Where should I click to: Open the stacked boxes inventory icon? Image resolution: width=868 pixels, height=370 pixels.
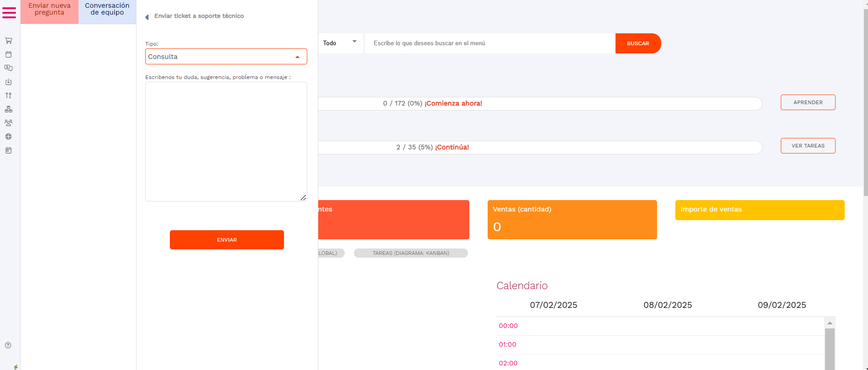tap(8, 109)
